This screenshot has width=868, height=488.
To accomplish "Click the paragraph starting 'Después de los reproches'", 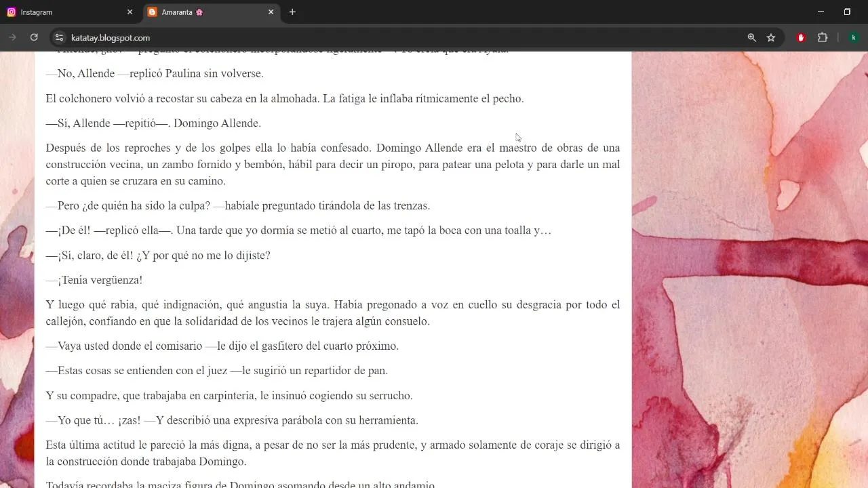I will click(x=333, y=165).
